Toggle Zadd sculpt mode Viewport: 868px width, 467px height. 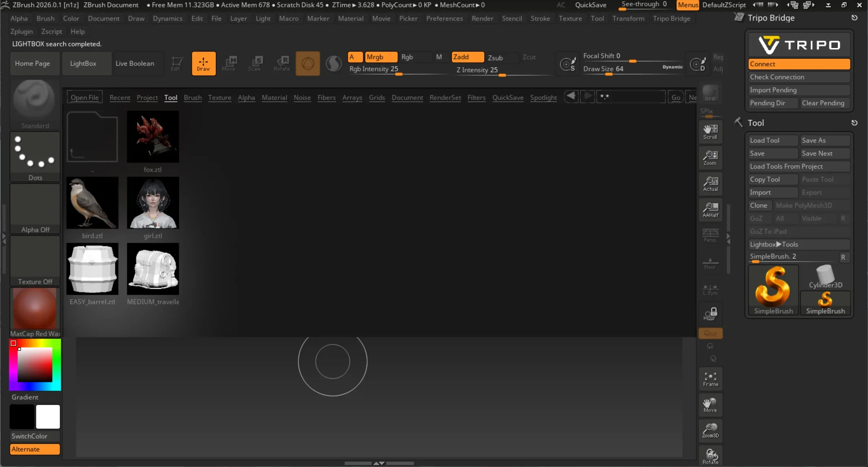(467, 57)
